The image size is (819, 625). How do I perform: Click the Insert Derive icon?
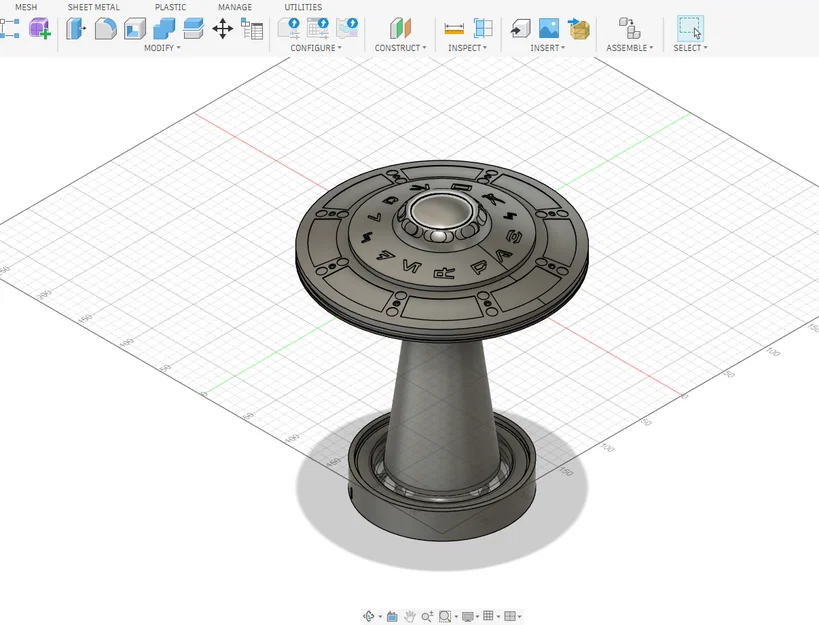520,29
